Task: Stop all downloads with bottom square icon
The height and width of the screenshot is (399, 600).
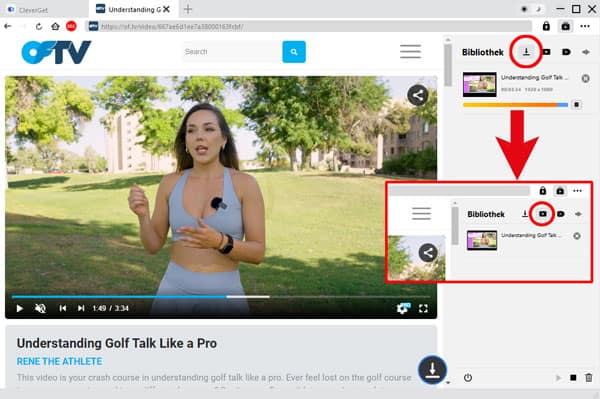Action: click(x=573, y=378)
